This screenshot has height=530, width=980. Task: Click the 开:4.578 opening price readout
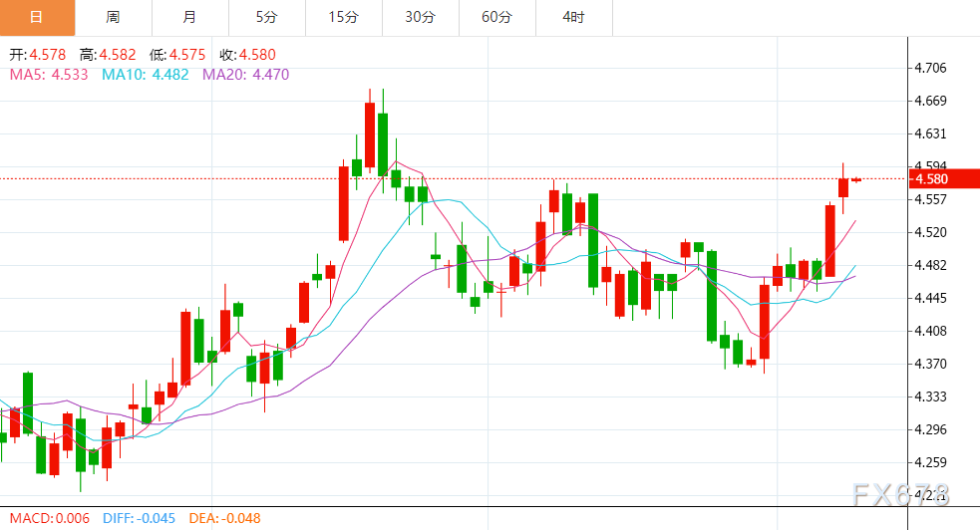38,55
